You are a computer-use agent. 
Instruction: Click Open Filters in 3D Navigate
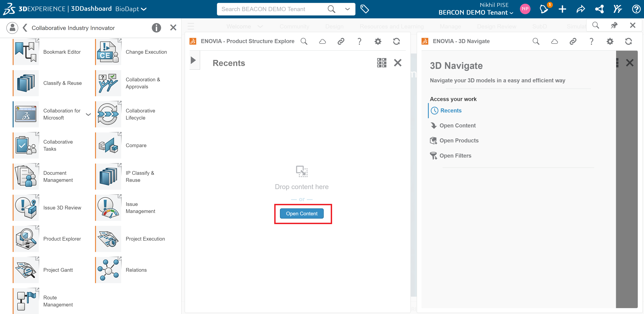[x=450, y=156]
